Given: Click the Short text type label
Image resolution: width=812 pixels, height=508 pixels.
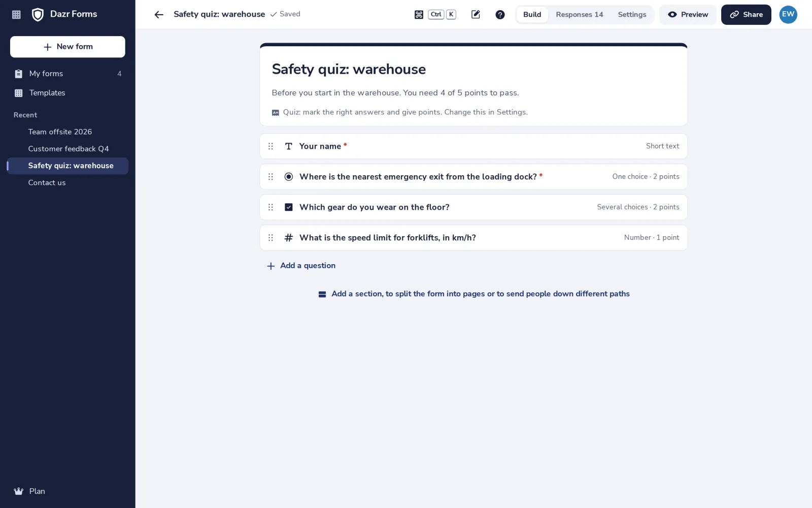Looking at the screenshot, I should tap(662, 146).
